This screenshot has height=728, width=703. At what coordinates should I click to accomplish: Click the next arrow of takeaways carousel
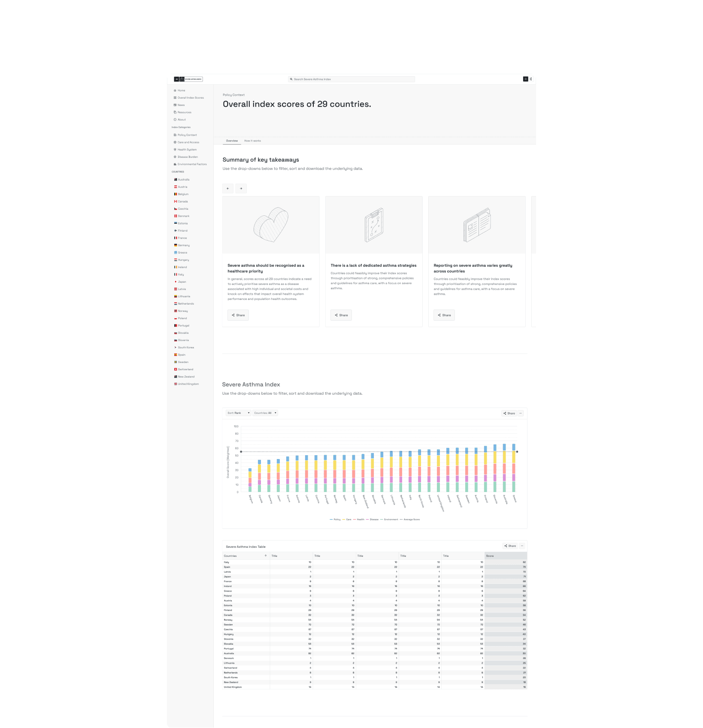pyautogui.click(x=241, y=188)
